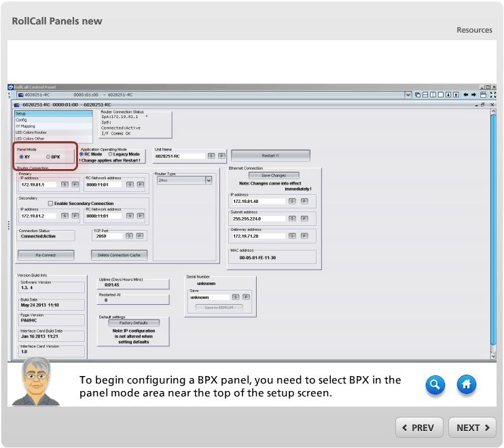504x448 pixels.
Task: Select XY Mapping in the left list
Action: pos(25,126)
